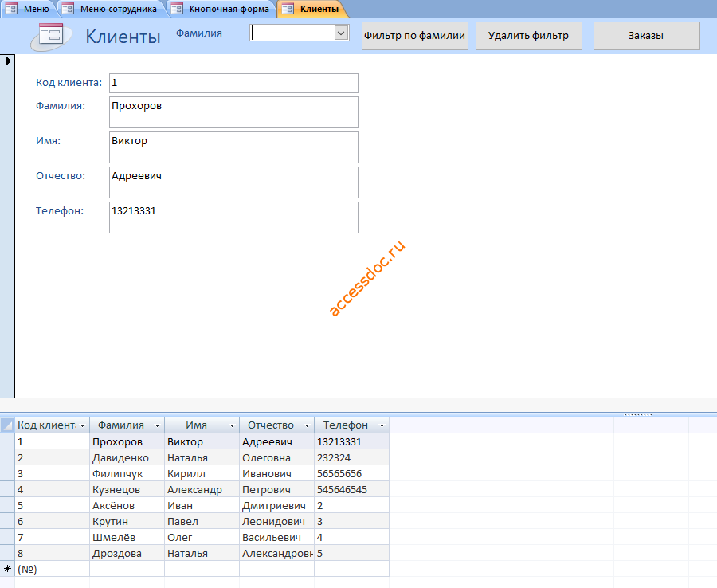Image resolution: width=717 pixels, height=588 pixels.
Task: Click the Крутин cell in datasheet
Action: click(x=127, y=522)
